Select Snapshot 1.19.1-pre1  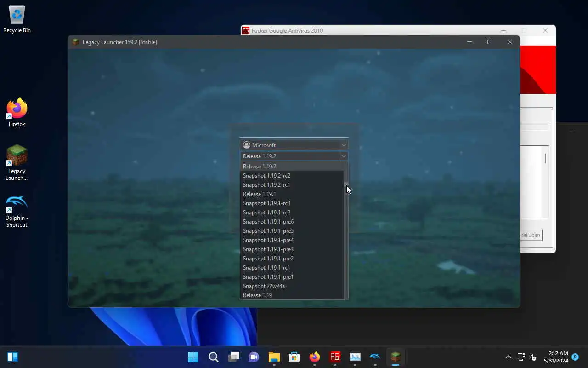click(292, 277)
